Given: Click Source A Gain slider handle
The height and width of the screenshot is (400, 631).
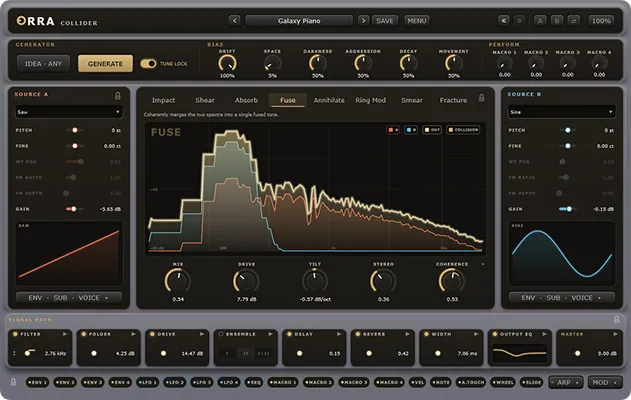Looking at the screenshot, I should (x=74, y=209).
